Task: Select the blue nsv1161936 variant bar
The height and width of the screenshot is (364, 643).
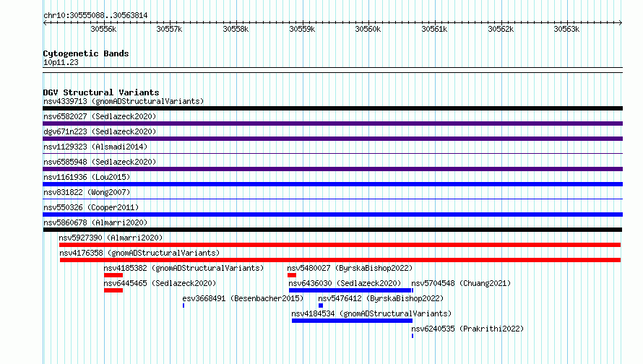Action: 332,184
